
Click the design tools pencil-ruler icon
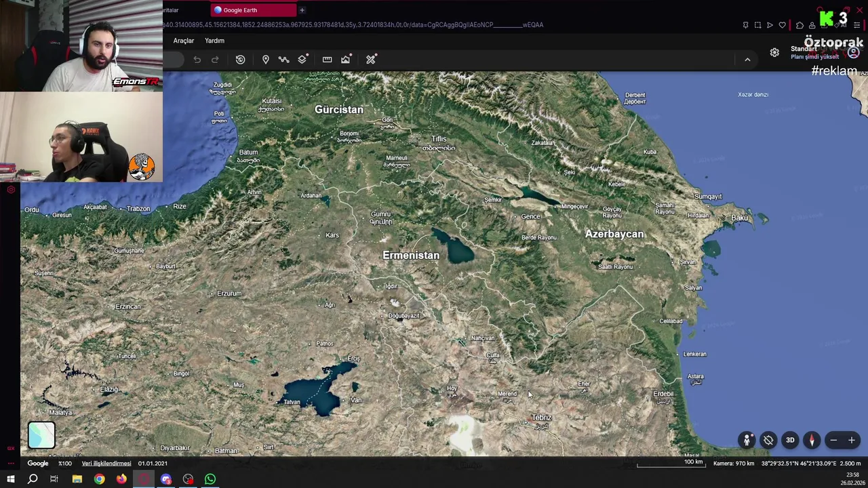pyautogui.click(x=371, y=60)
